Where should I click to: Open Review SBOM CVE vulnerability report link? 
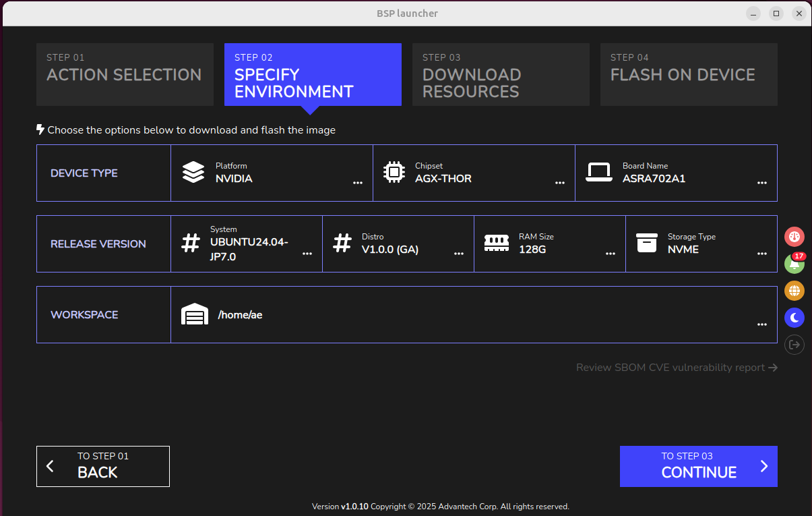tap(677, 368)
